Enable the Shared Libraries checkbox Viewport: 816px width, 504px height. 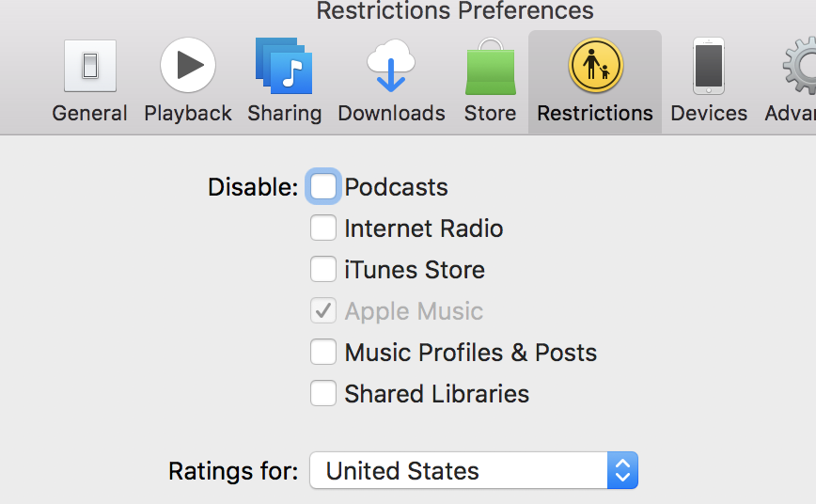coord(323,394)
